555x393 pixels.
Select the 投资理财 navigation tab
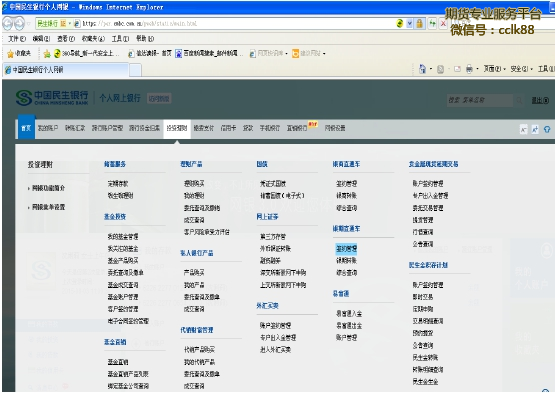[177, 128]
